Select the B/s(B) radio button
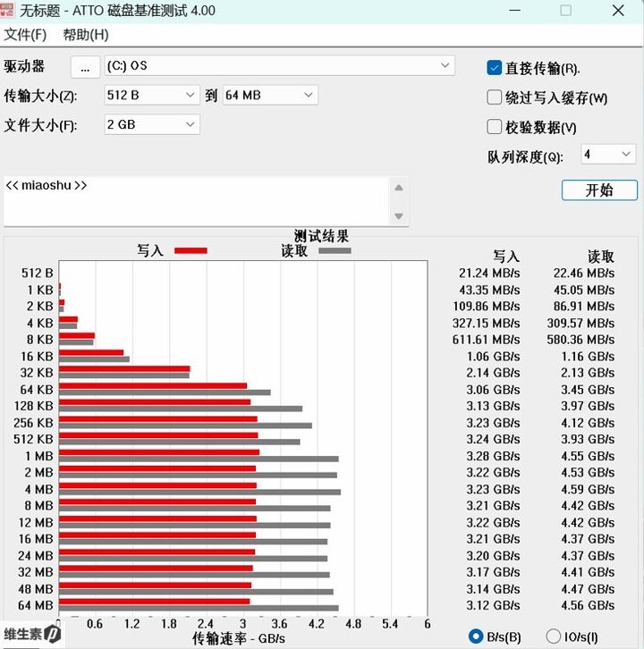644x649 pixels. pos(476,636)
